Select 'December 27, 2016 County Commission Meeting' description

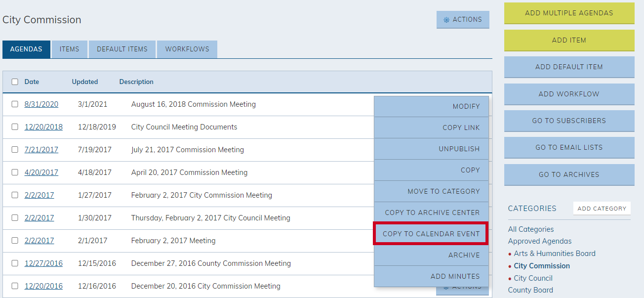[211, 263]
